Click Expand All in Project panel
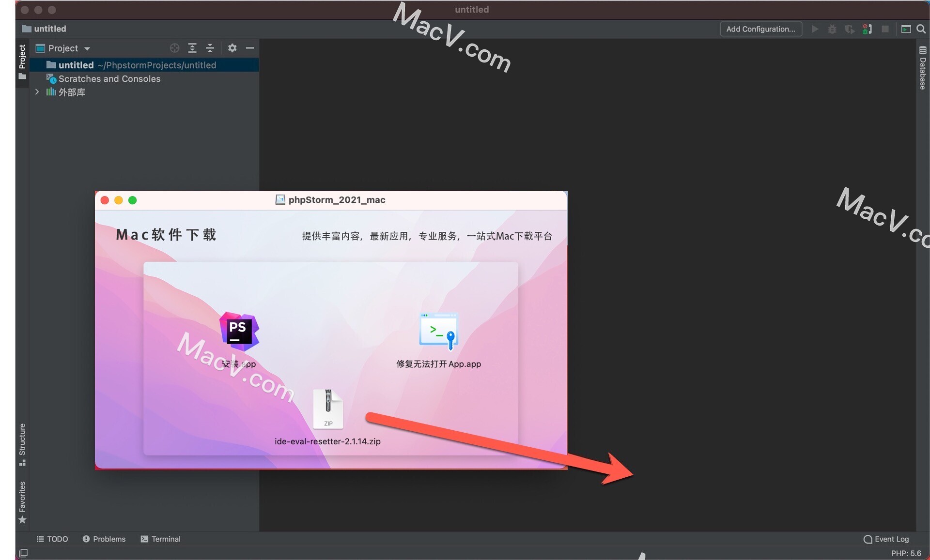Viewport: 930px width, 560px height. click(x=192, y=48)
